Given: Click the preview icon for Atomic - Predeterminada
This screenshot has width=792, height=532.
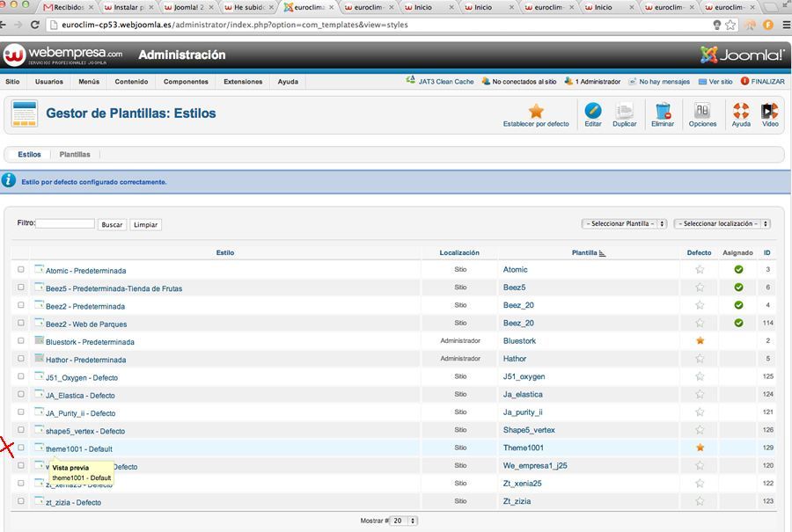Looking at the screenshot, I should (39, 269).
